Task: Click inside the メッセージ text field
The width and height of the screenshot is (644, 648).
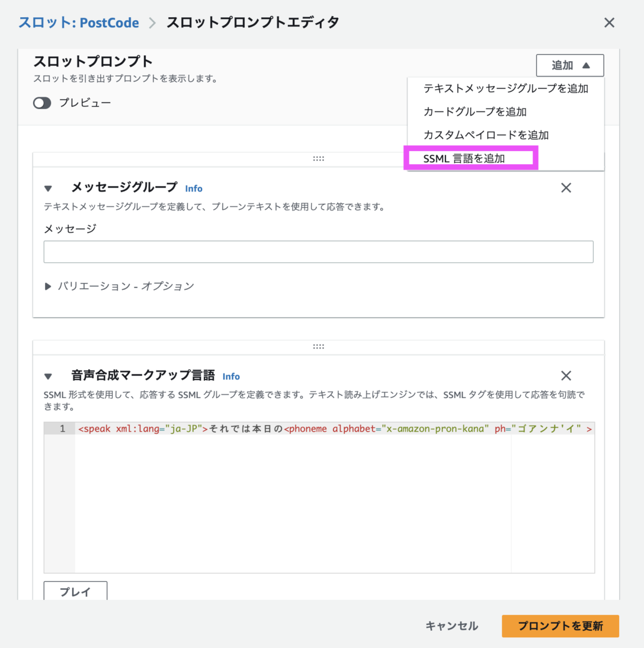Action: click(x=318, y=251)
